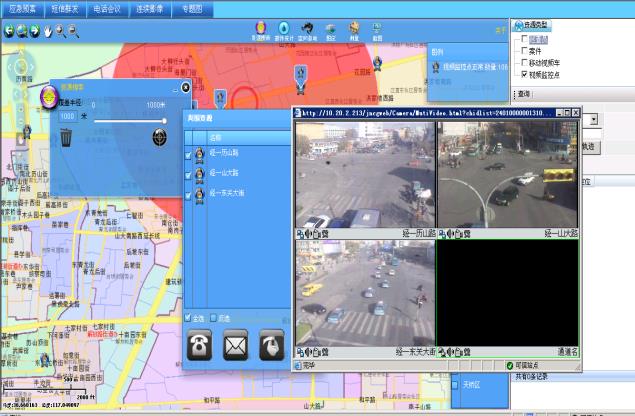Image resolution: width=635 pixels, height=416 pixels.
Task: Click the 经一山大路 video feed thumbnail
Action: [x=508, y=175]
